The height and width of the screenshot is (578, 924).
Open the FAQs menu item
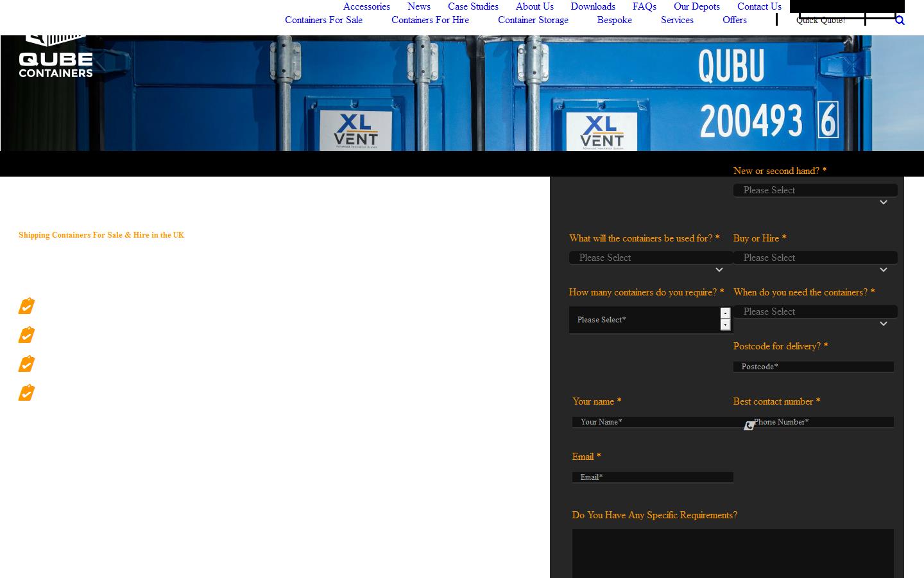(x=644, y=6)
